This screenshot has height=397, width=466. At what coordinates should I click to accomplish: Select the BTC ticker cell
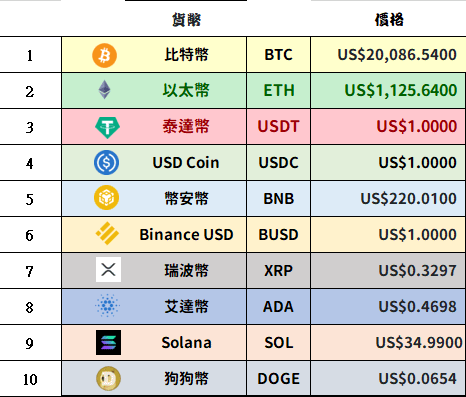click(x=279, y=55)
